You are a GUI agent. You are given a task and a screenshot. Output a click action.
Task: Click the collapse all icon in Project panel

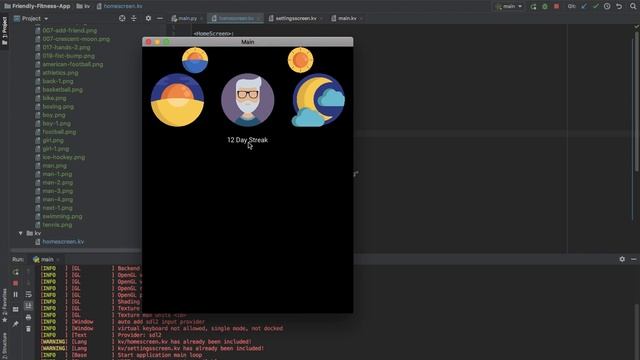134,18
